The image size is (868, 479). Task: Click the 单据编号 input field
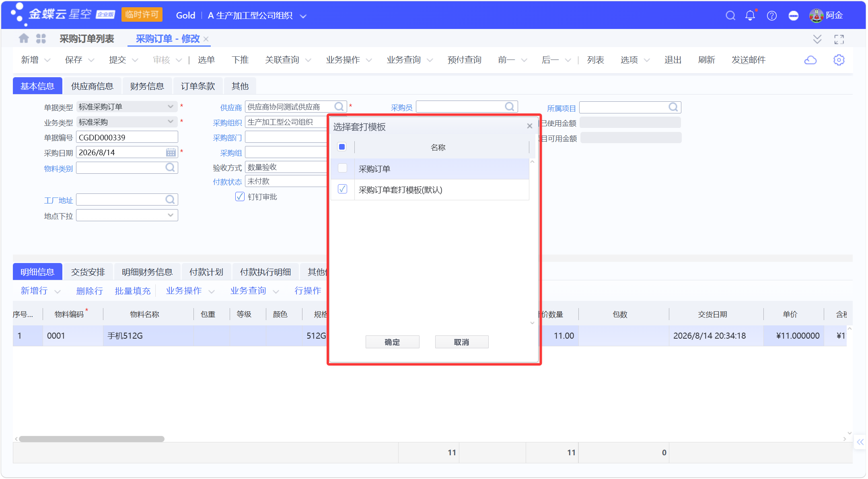click(127, 137)
